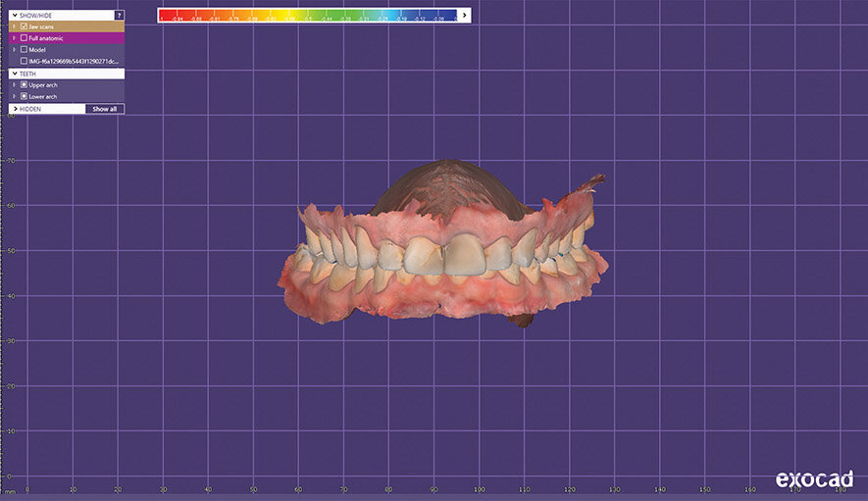The image size is (868, 501).
Task: Check the IMG file checkbox
Action: [x=24, y=61]
